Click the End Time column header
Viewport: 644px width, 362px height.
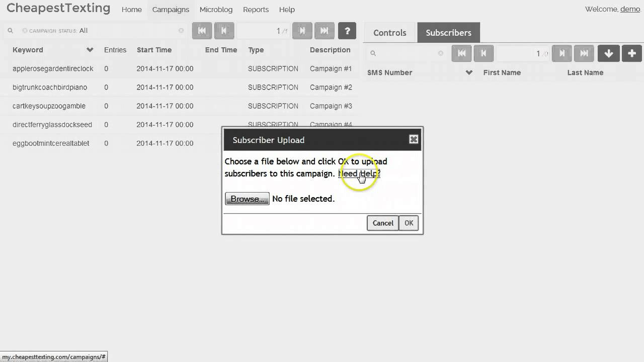[x=221, y=50]
